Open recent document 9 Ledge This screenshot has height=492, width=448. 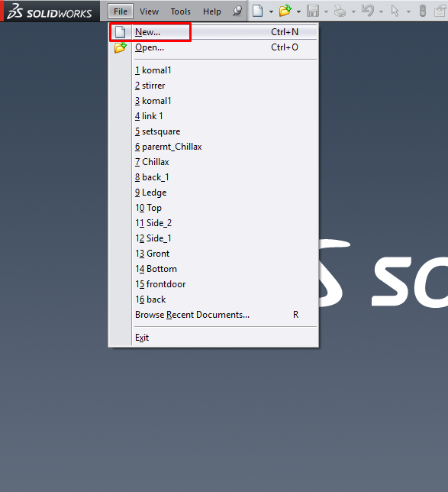click(214, 193)
